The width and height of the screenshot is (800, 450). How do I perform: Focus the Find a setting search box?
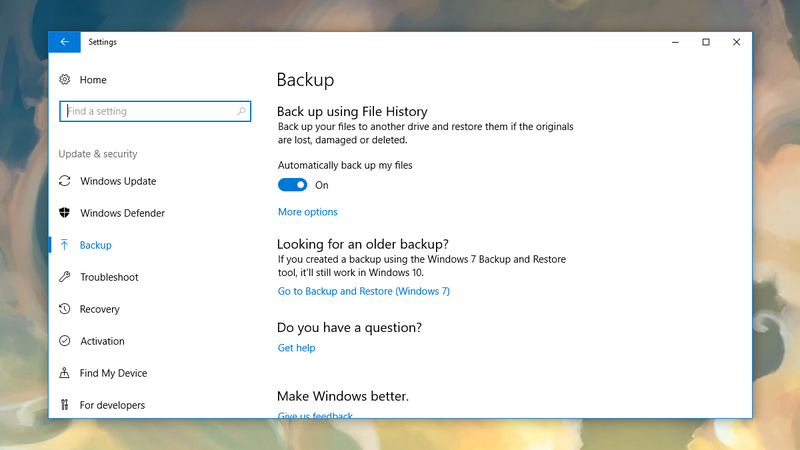155,111
